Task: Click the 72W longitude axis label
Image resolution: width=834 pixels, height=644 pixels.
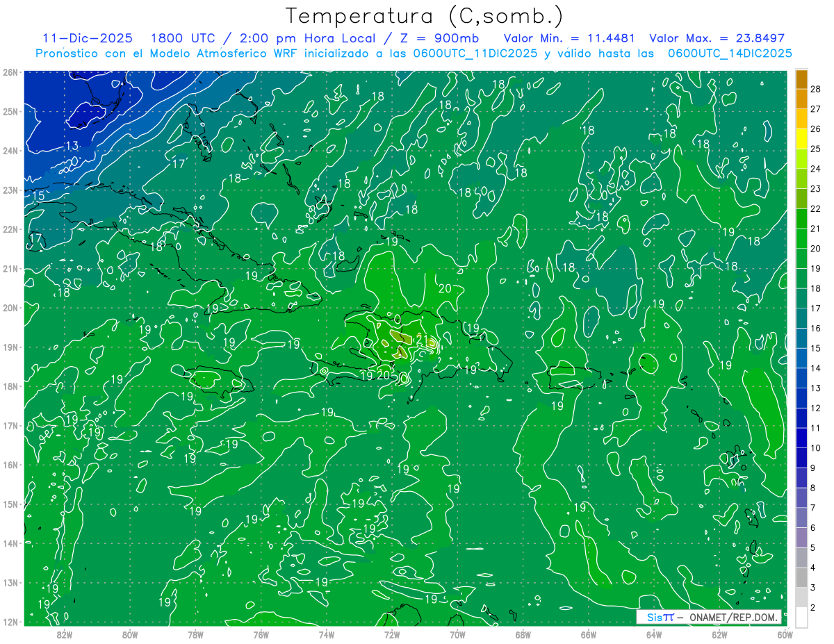Action: [392, 634]
